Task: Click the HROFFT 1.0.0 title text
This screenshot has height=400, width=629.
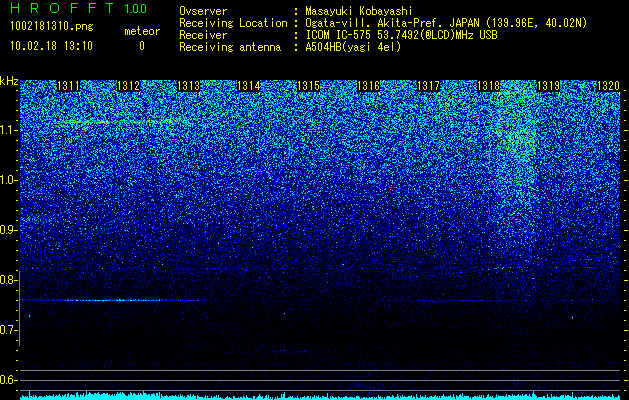Action: click(x=79, y=8)
